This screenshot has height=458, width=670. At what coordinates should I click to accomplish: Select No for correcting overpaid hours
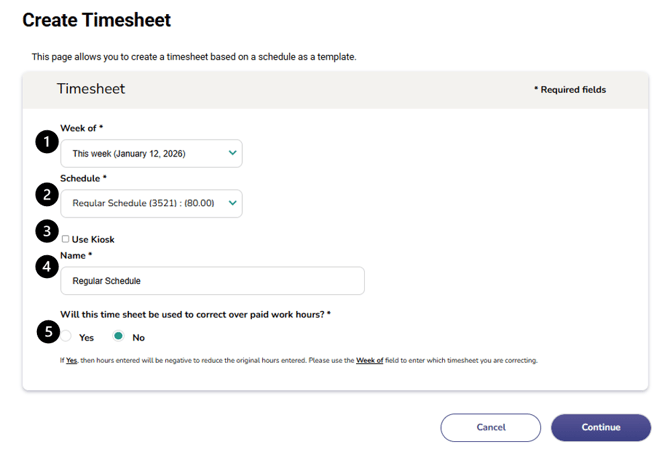click(x=119, y=337)
